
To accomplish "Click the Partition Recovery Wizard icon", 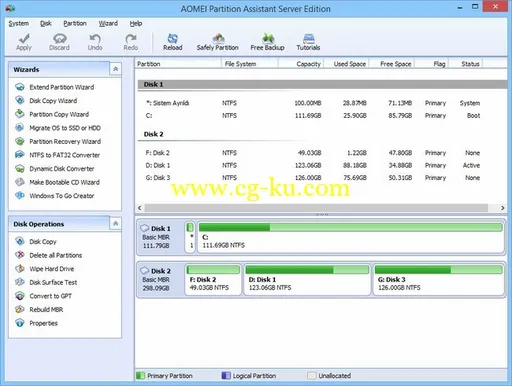I will (x=20, y=142).
